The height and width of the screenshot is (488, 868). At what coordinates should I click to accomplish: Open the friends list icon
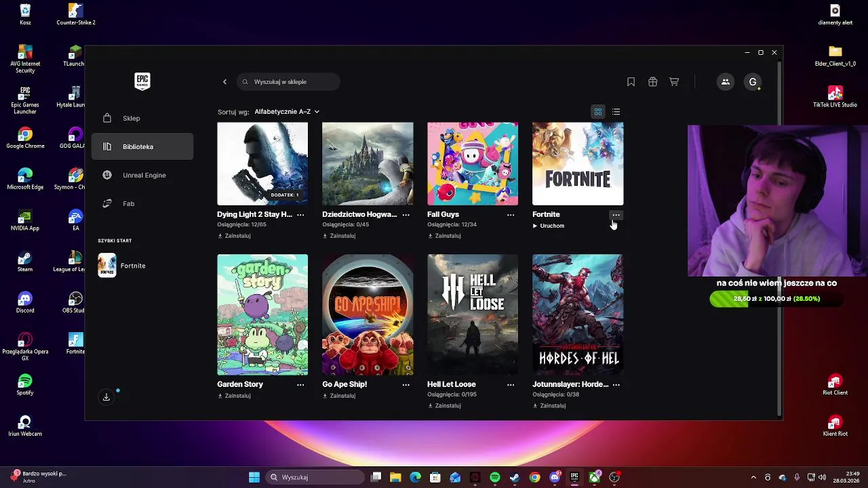point(725,82)
